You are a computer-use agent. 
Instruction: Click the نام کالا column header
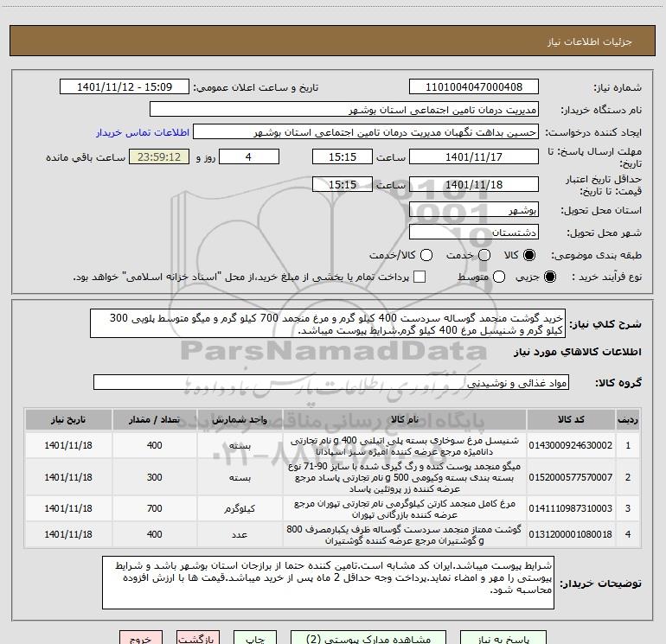coord(405,419)
